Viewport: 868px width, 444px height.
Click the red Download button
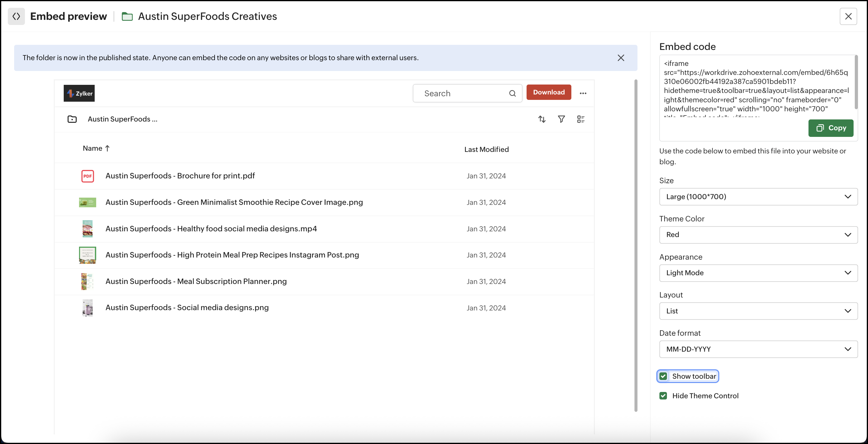tap(549, 92)
